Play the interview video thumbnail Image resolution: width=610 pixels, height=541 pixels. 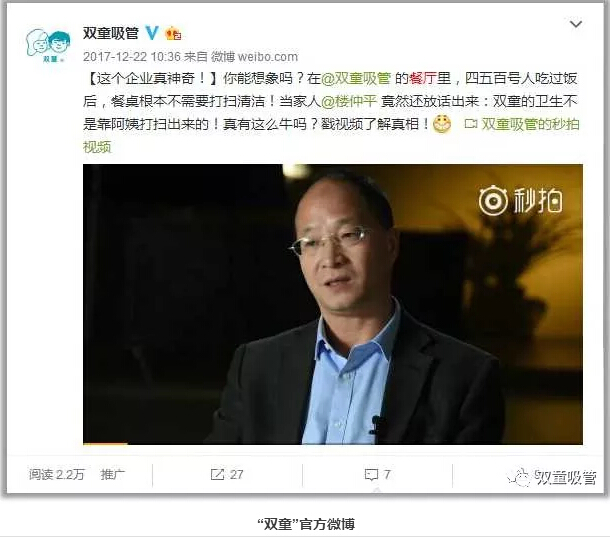click(333, 304)
